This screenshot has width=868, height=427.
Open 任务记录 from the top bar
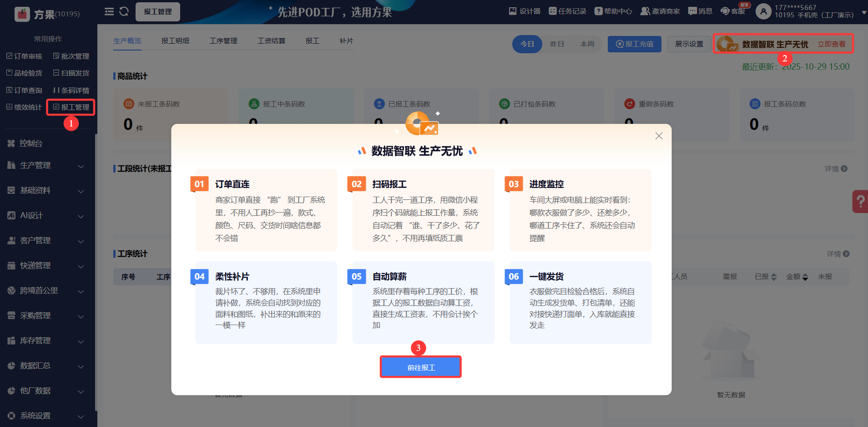click(567, 11)
